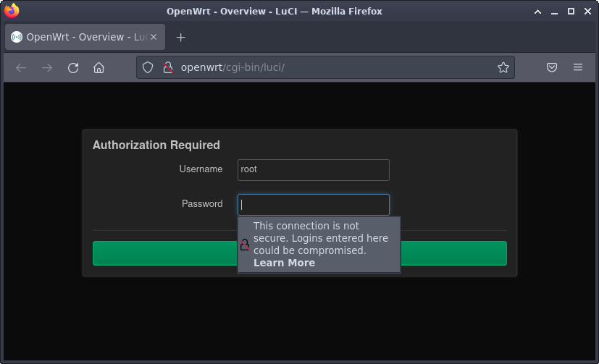
Task: Click the reload page button
Action: pos(73,67)
